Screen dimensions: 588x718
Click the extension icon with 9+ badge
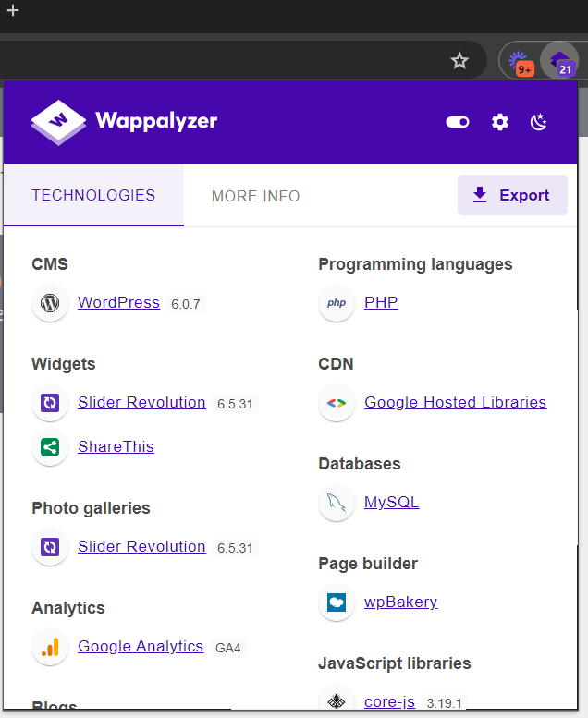(x=521, y=61)
